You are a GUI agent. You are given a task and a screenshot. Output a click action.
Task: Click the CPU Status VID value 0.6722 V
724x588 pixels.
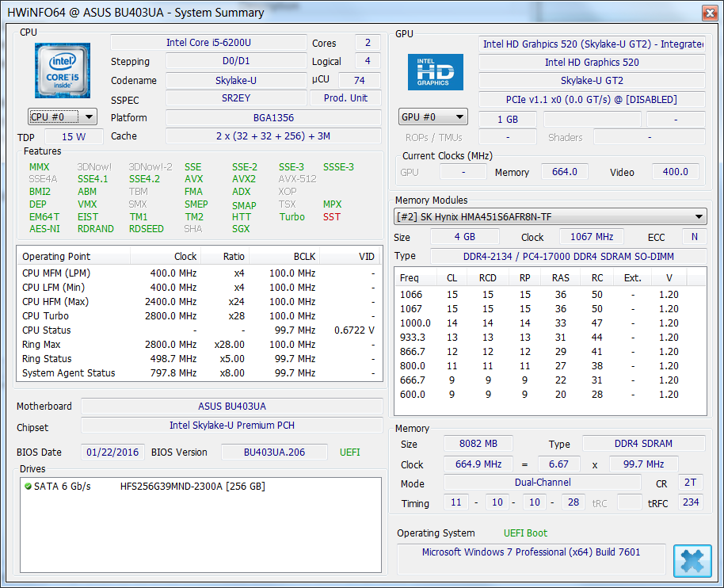click(x=354, y=330)
